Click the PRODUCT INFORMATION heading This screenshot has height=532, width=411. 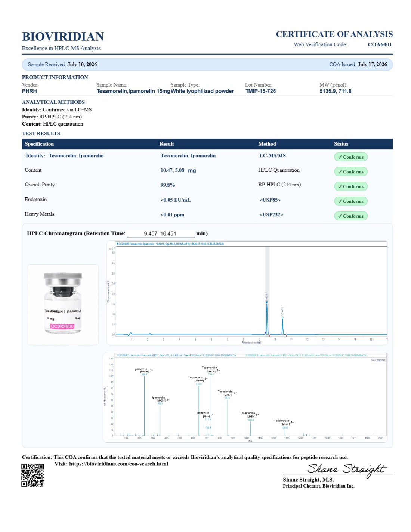coord(55,77)
